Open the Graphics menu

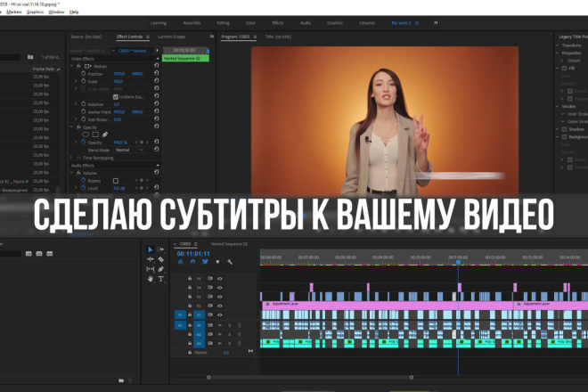click(x=36, y=12)
